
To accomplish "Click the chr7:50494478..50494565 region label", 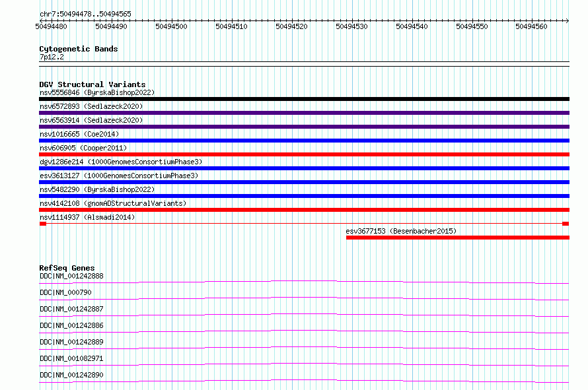I will [x=85, y=15].
